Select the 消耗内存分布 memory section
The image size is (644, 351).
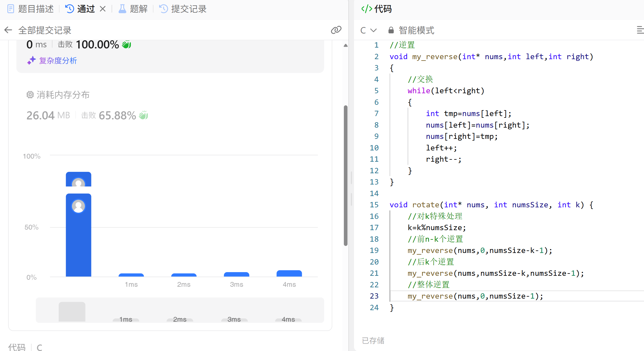[63, 95]
